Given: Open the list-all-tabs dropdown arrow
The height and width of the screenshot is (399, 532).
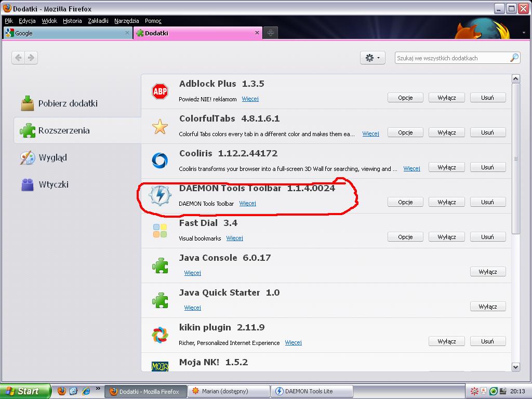Looking at the screenshot, I should [x=524, y=33].
